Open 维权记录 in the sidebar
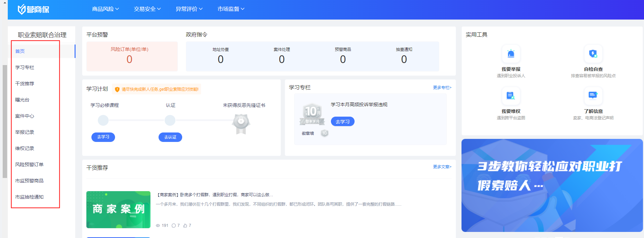Screen dimensions: 644x238 tap(41, 148)
